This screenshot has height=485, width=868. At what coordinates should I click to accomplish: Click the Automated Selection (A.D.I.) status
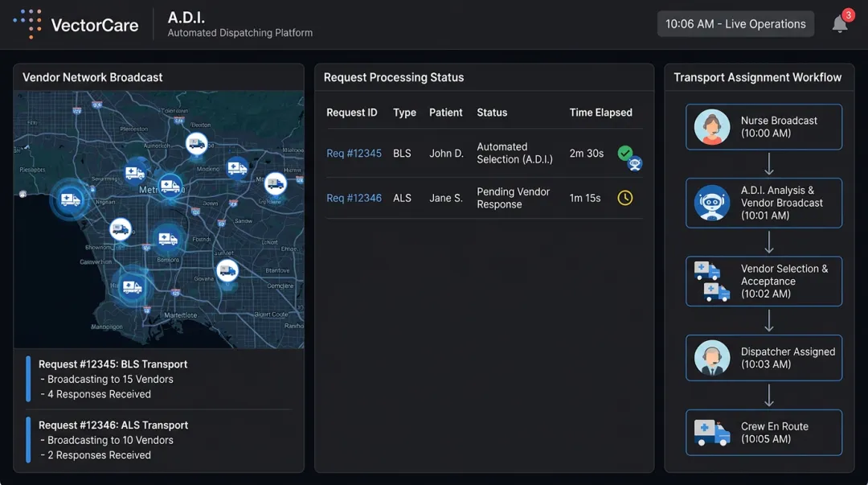point(515,153)
